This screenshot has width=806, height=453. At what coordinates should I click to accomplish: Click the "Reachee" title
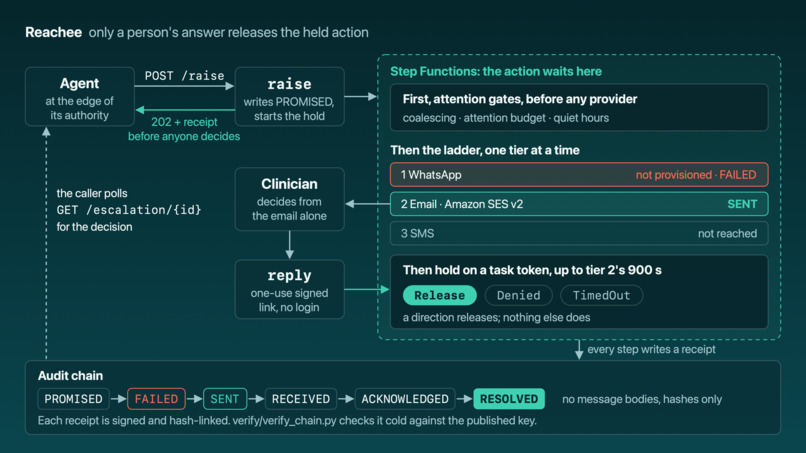tap(53, 32)
